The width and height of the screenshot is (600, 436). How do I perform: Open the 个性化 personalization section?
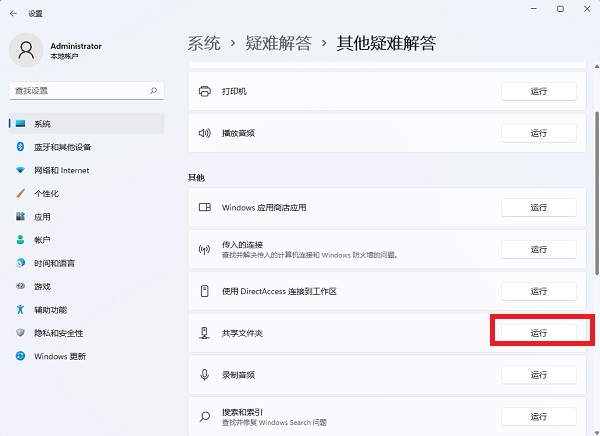tap(46, 193)
